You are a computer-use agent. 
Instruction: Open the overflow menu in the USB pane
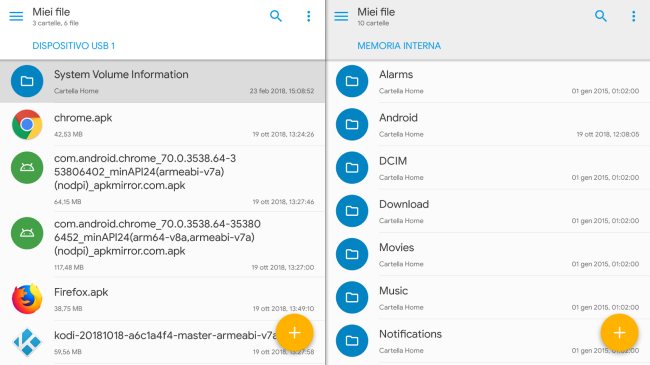[x=308, y=16]
